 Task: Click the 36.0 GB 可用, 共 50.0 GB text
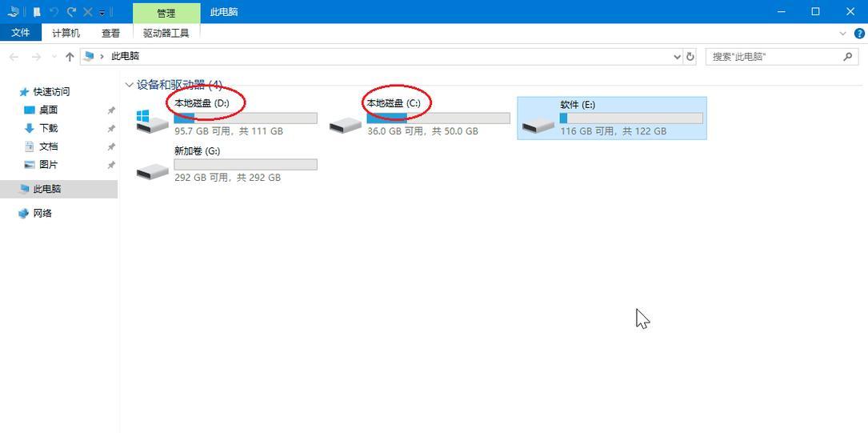tap(422, 131)
